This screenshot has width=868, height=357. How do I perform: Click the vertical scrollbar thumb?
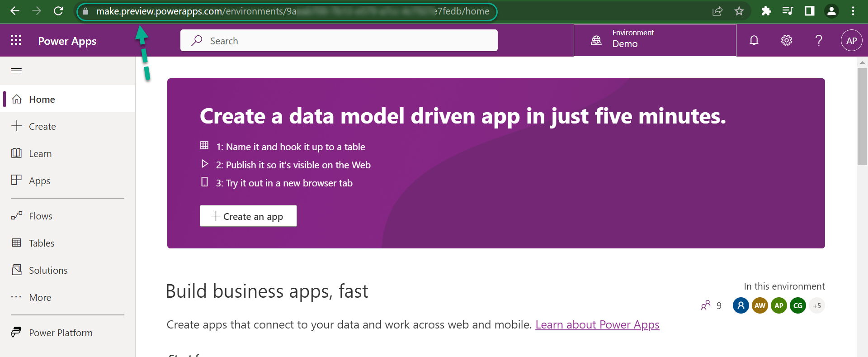pyautogui.click(x=862, y=116)
